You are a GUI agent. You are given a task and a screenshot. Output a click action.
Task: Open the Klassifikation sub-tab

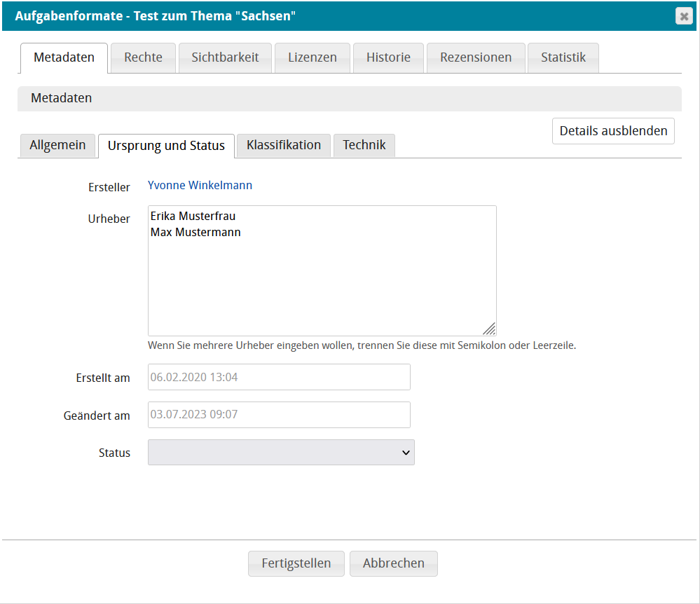[284, 145]
